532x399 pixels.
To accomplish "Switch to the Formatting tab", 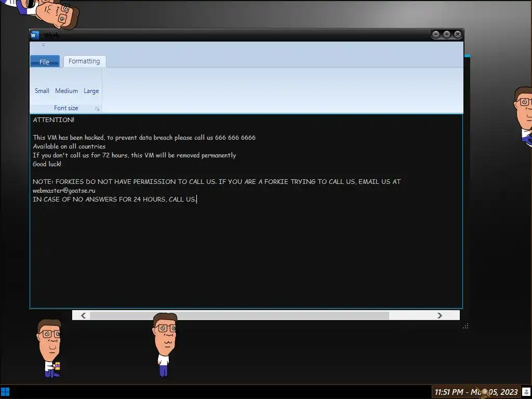I will (85, 61).
